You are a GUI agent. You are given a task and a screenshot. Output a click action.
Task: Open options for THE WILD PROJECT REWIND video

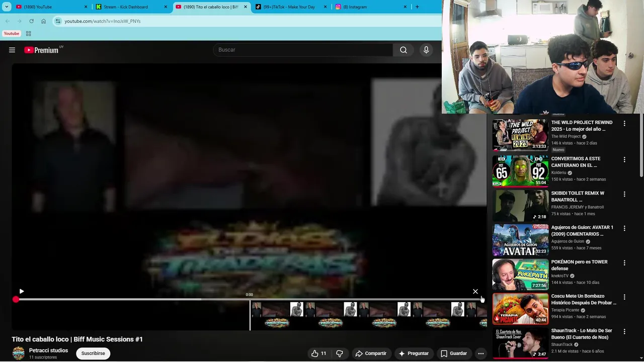tap(624, 123)
